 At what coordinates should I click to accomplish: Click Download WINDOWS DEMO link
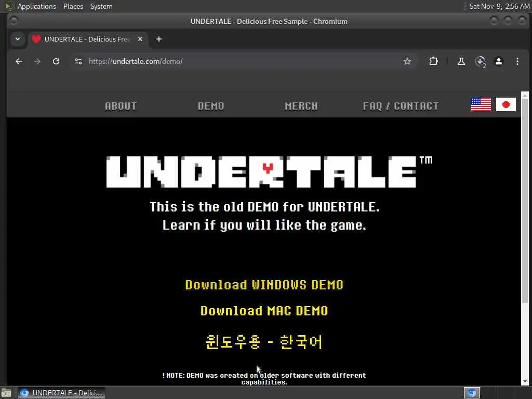(x=264, y=285)
